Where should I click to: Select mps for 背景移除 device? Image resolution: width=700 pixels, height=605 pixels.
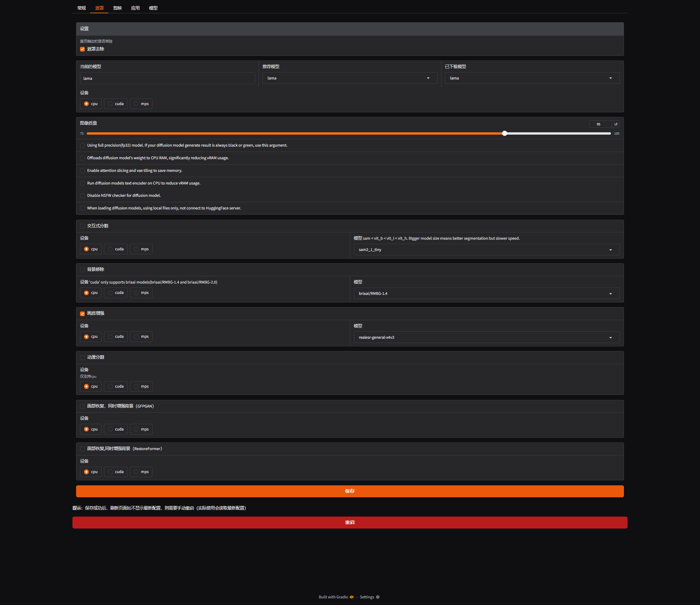[x=141, y=293]
